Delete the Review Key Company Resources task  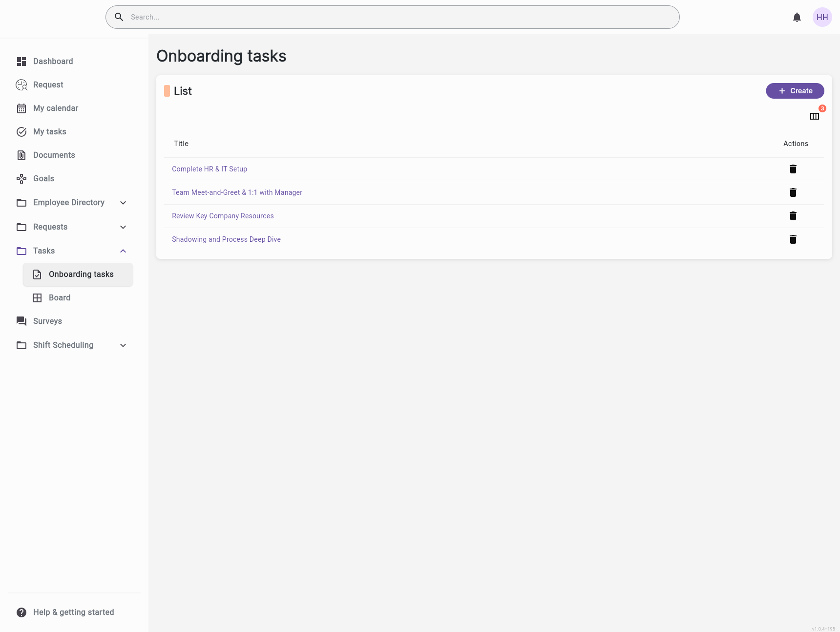coord(793,216)
